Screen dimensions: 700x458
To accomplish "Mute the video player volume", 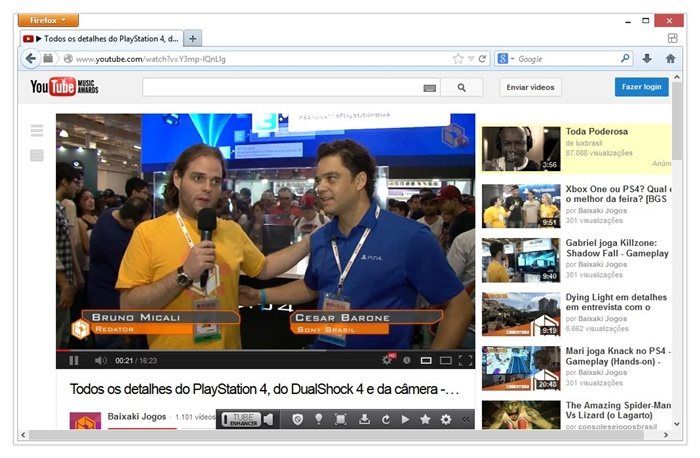I will [100, 360].
